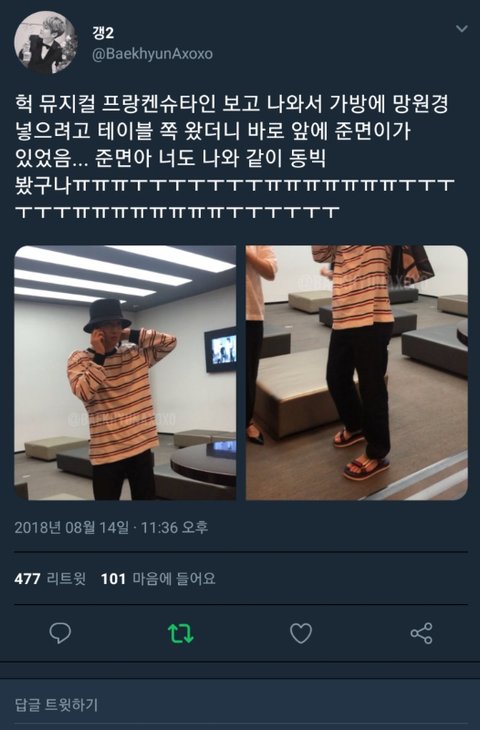Screen dimensions: 480x730
Task: Tap the reply speech bubble icon
Action: coord(60,633)
